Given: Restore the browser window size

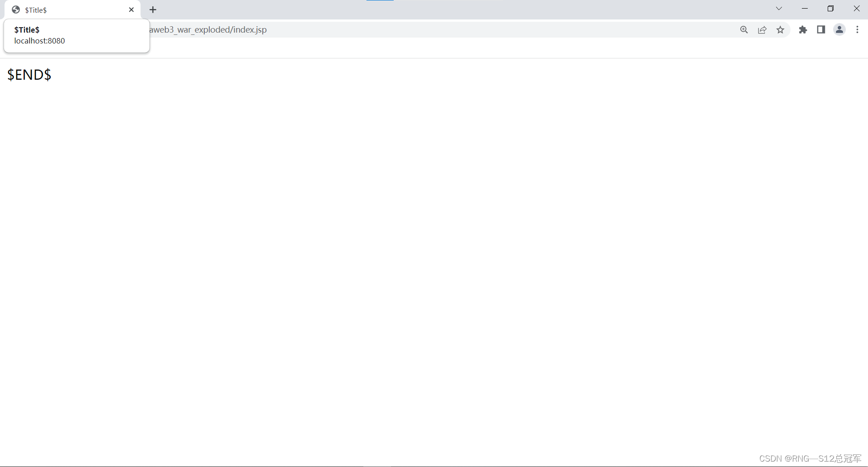Looking at the screenshot, I should pos(831,8).
